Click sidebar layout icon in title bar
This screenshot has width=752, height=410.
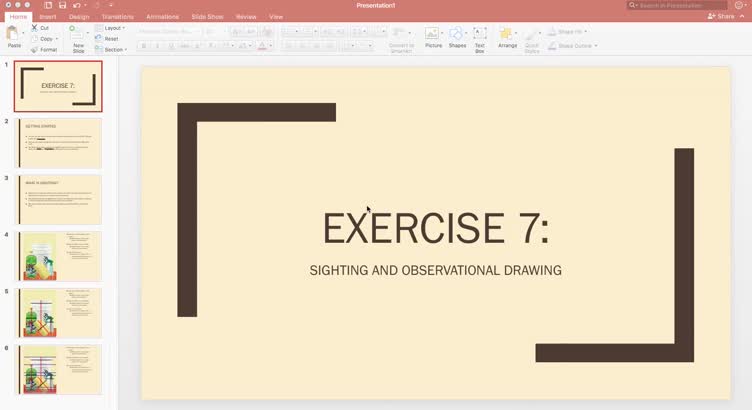point(48,5)
